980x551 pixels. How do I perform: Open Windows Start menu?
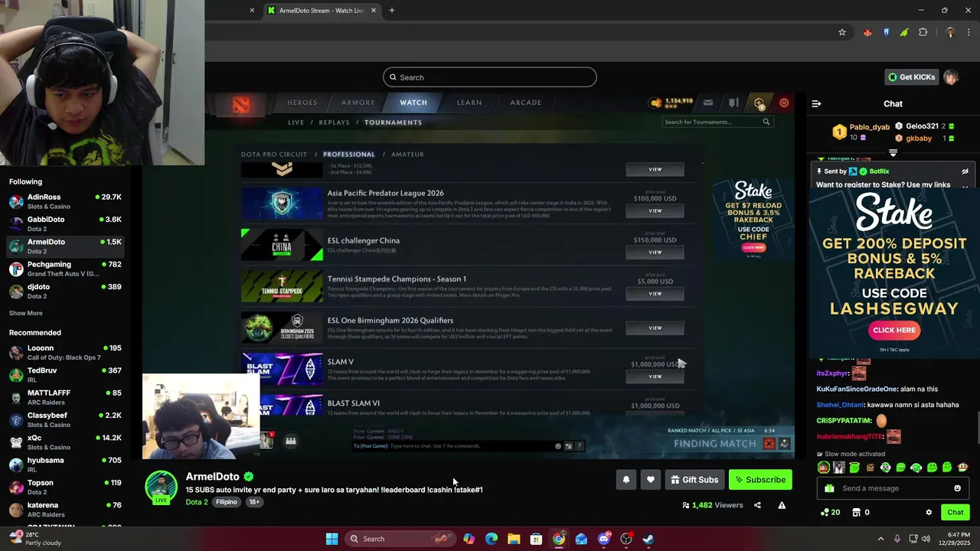coord(332,539)
